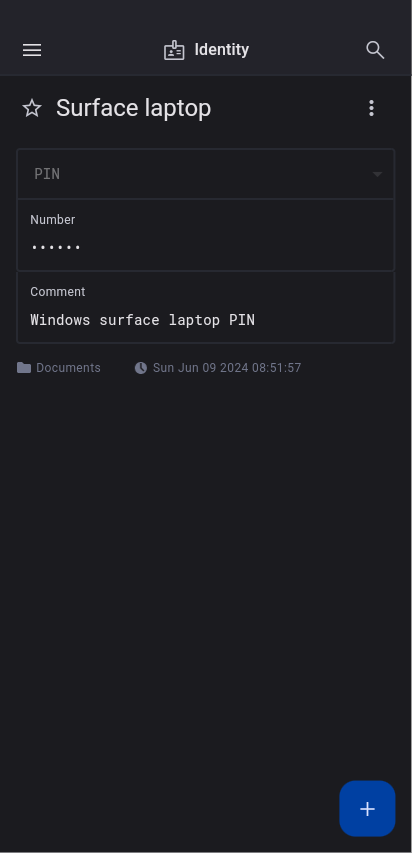Add new entry with plus button
The image size is (412, 853).
tap(367, 808)
